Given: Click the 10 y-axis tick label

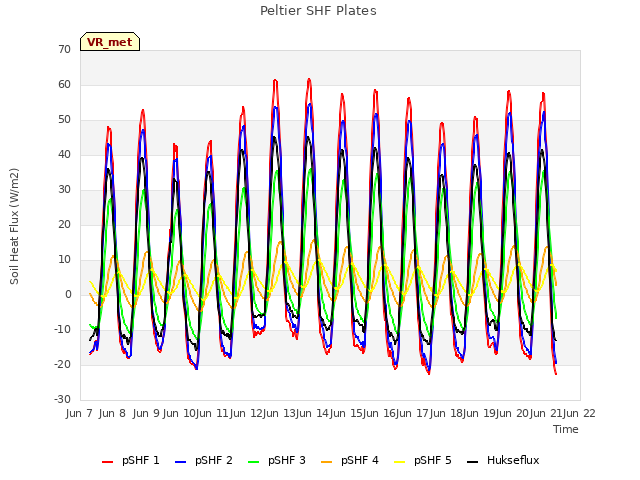Looking at the screenshot, I should coord(64,260).
